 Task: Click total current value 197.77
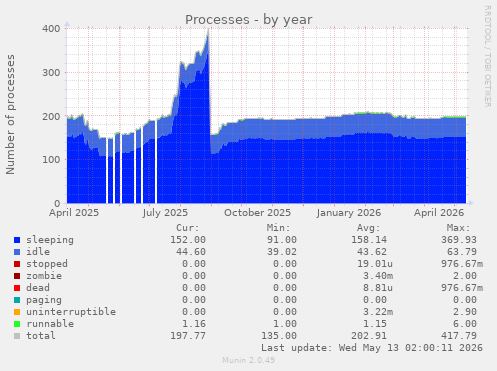(188, 336)
